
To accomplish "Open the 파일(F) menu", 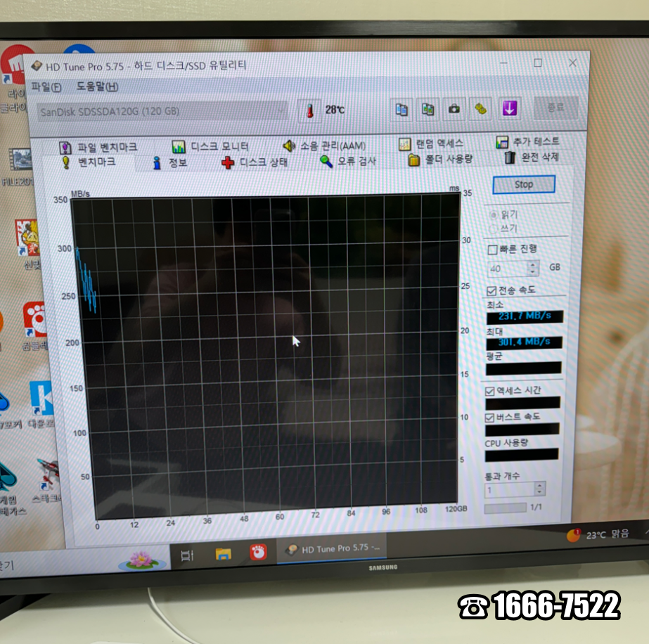I will coord(46,87).
